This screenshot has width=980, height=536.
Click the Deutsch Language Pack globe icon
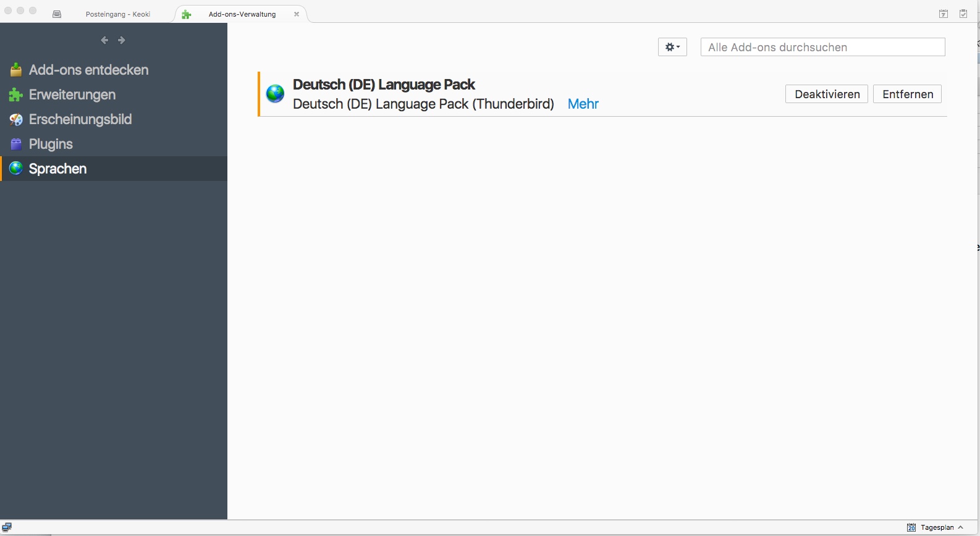[275, 94]
